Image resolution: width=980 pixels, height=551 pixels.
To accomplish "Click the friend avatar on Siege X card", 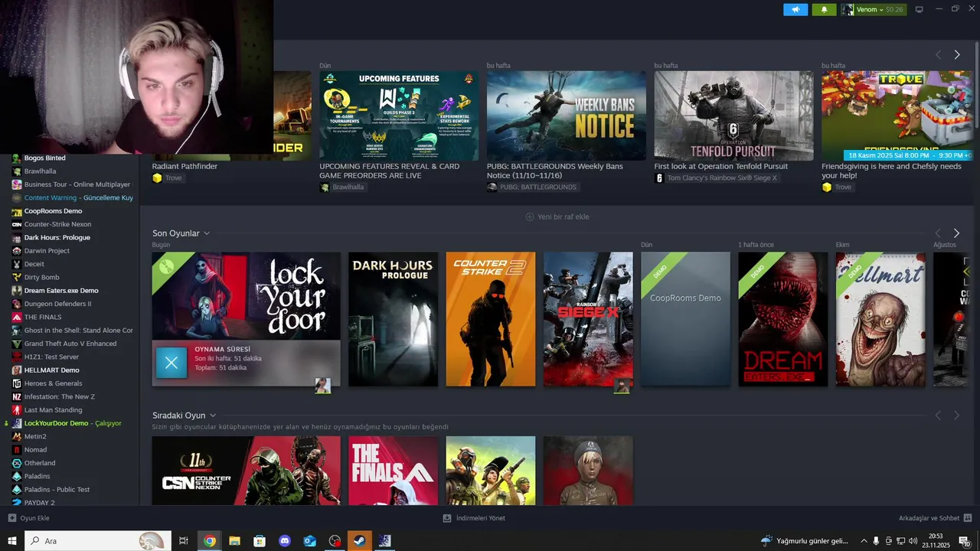I will [x=622, y=386].
